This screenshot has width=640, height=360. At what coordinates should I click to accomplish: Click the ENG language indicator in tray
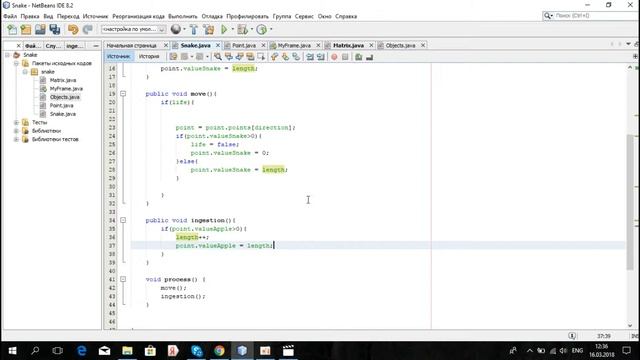[577, 351]
